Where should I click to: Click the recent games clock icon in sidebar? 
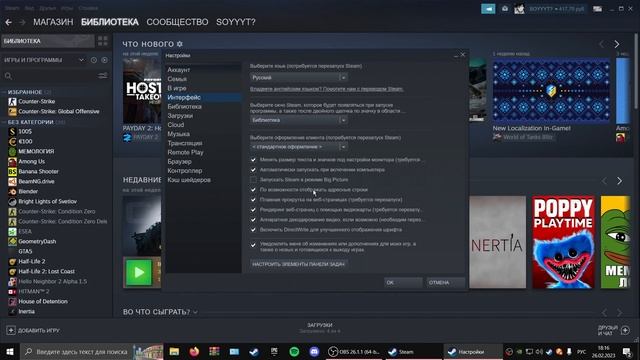pos(94,60)
